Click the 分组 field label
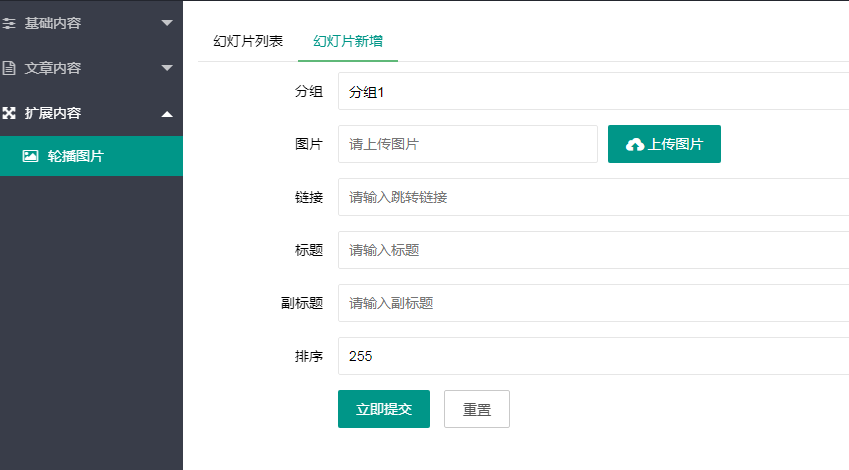The height and width of the screenshot is (470, 849). 309,92
